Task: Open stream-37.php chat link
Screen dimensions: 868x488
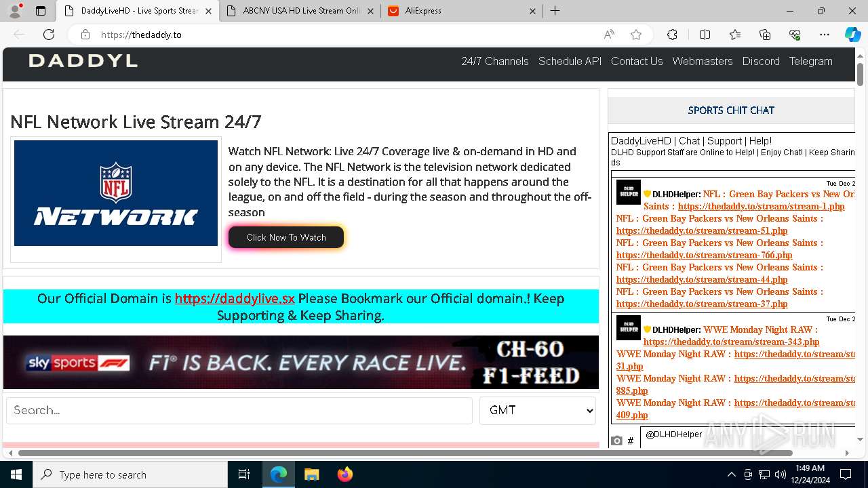Action: click(x=702, y=304)
